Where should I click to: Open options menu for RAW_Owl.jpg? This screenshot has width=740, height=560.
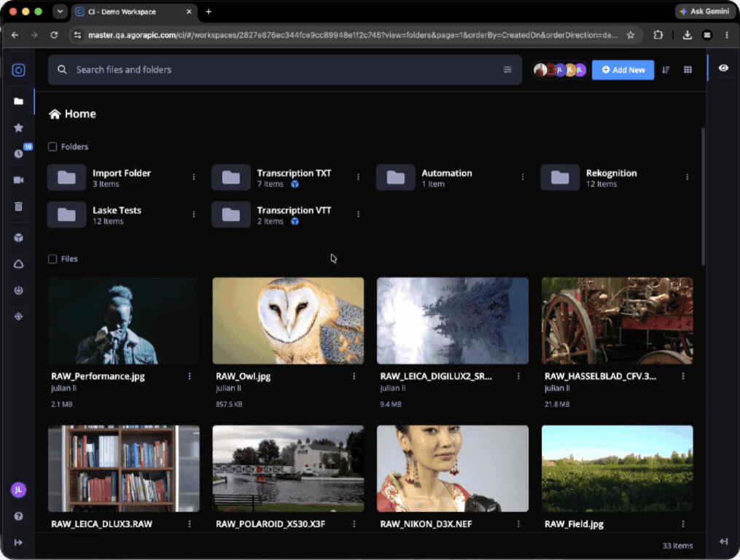coord(354,376)
